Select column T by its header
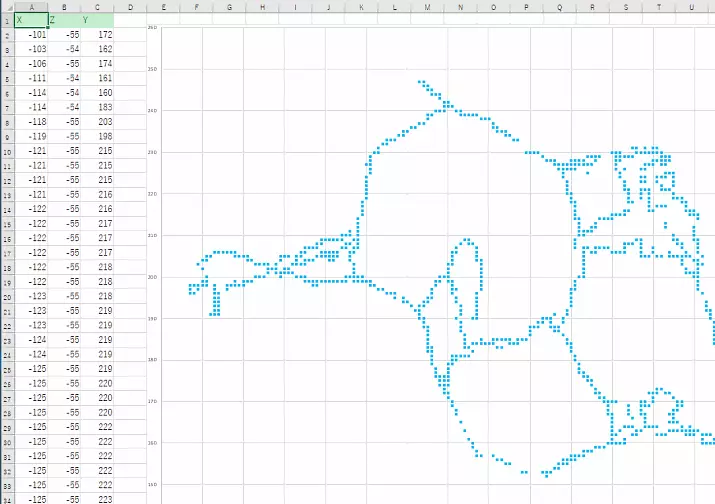This screenshot has height=504, width=715. pos(658,7)
